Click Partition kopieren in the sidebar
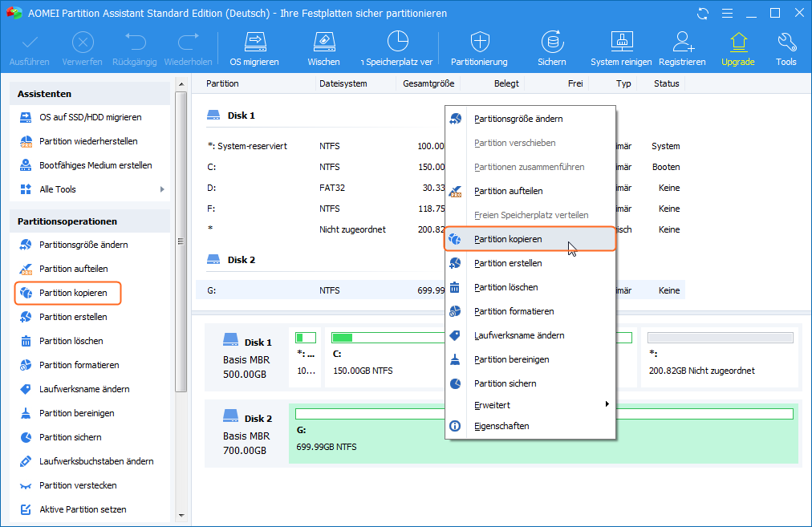The height and width of the screenshot is (527, 812). 68,293
